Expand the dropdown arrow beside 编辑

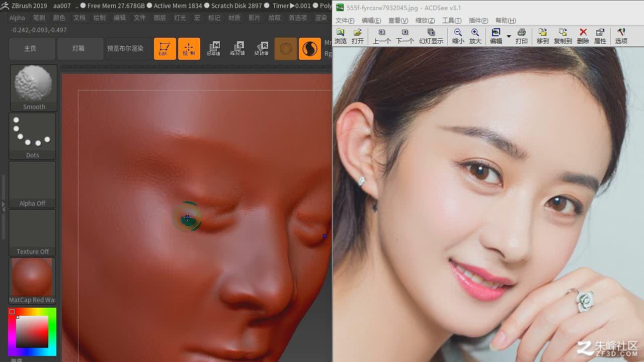pos(509,37)
